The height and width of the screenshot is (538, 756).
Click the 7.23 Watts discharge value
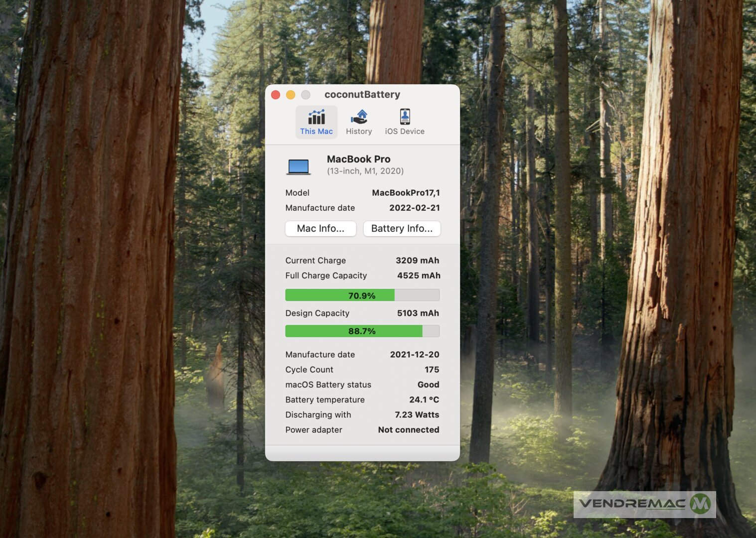(x=417, y=414)
